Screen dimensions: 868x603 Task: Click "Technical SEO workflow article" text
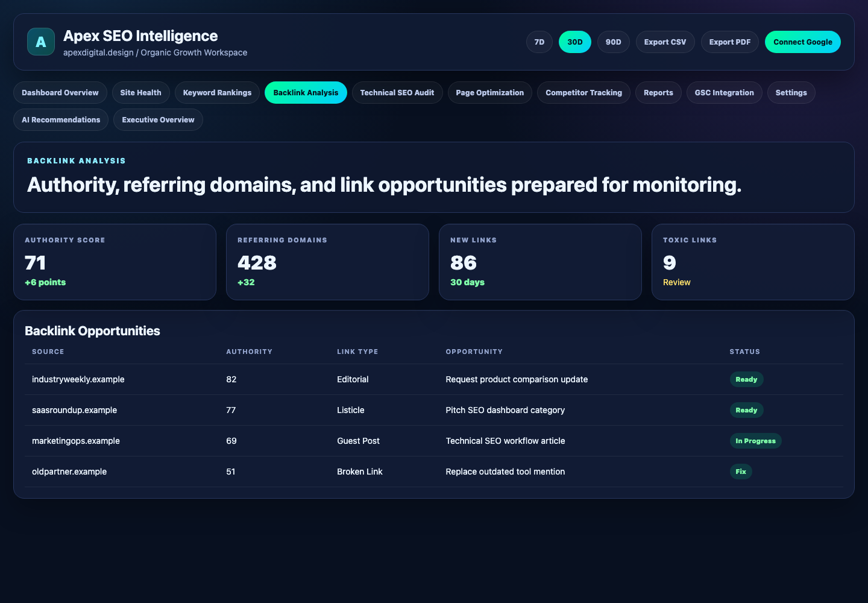point(505,441)
